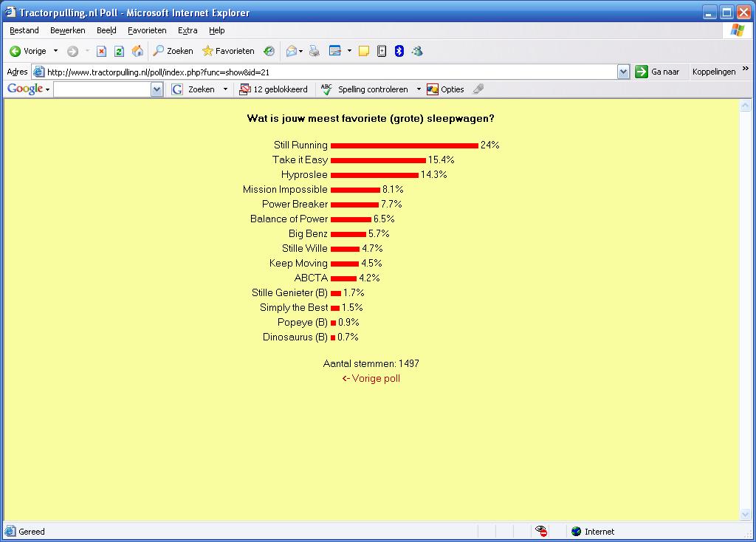Screen dimensions: 756x542
Task: Click the Ga naar go button
Action: pos(657,72)
